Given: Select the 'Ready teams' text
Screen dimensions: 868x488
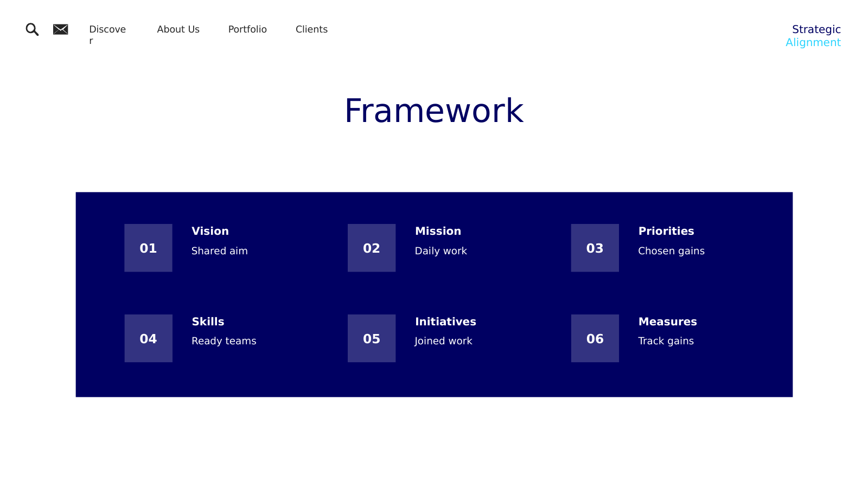Looking at the screenshot, I should pyautogui.click(x=224, y=341).
